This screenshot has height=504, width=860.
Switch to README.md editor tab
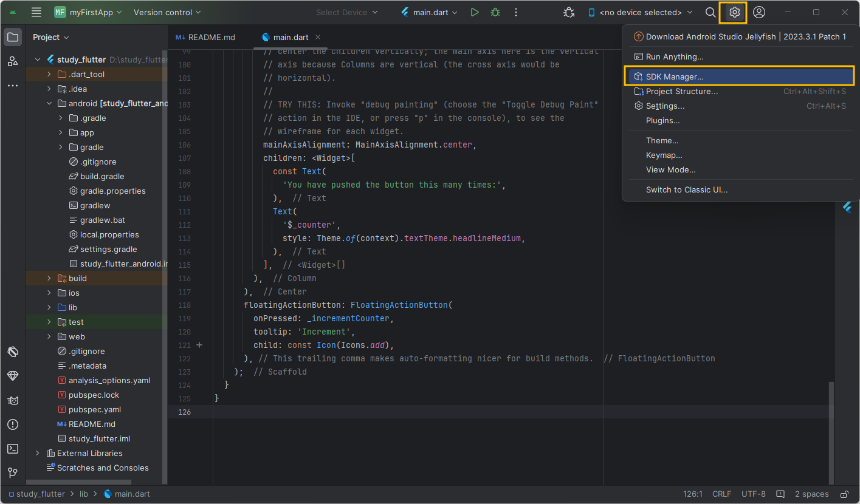pos(205,37)
